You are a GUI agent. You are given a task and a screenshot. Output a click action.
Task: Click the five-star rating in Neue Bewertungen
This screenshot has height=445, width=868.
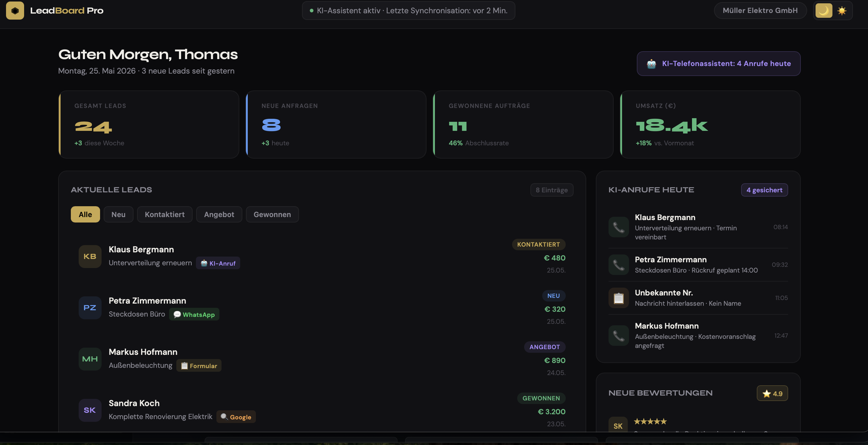[650, 421]
